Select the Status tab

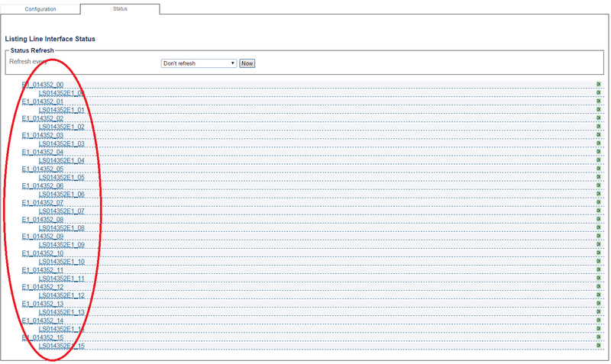point(120,8)
